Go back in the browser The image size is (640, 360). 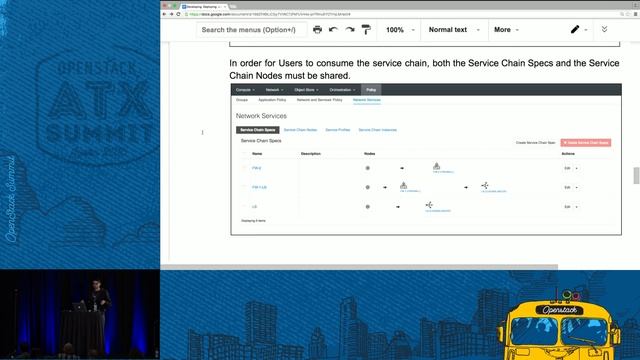point(164,14)
